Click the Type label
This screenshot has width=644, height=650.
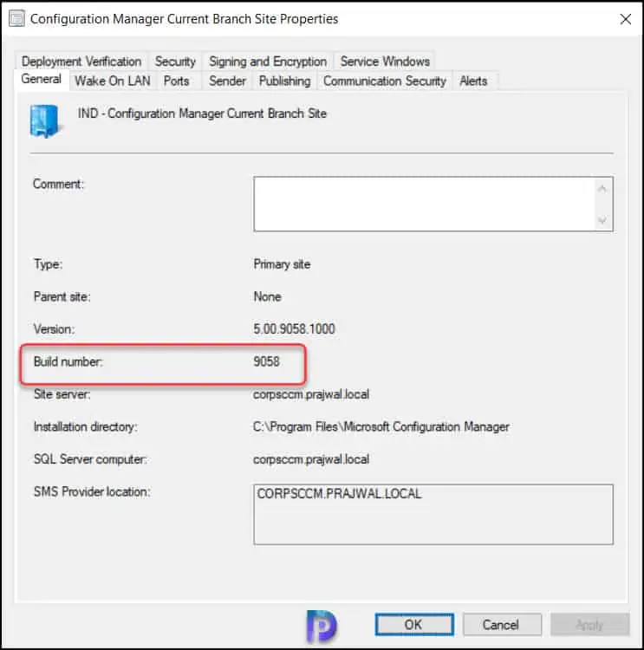coord(48,264)
